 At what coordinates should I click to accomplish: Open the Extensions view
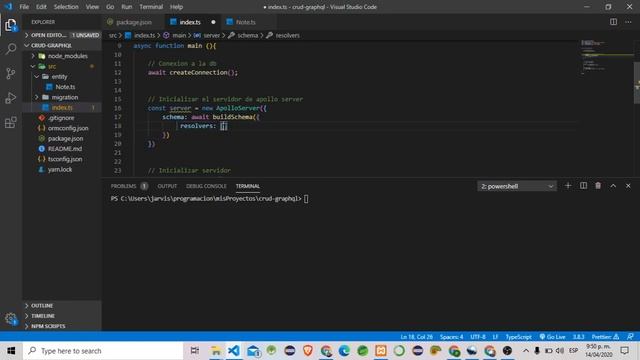pyautogui.click(x=11, y=122)
